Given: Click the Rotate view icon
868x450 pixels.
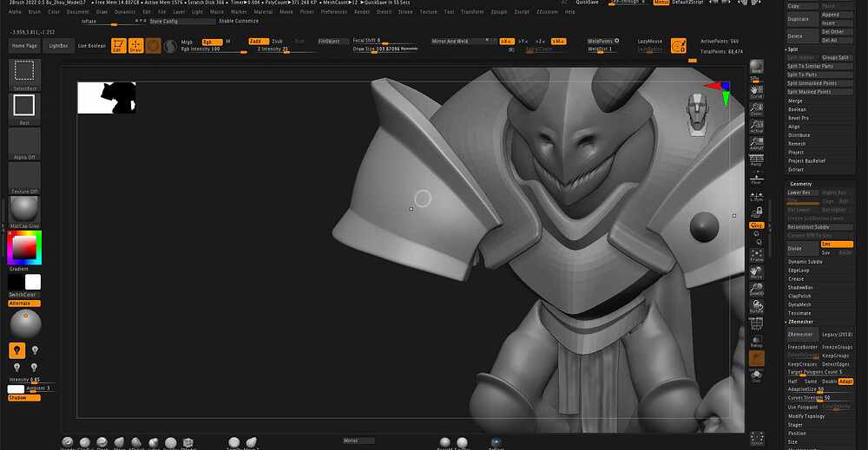Looking at the screenshot, I should pos(756,307).
